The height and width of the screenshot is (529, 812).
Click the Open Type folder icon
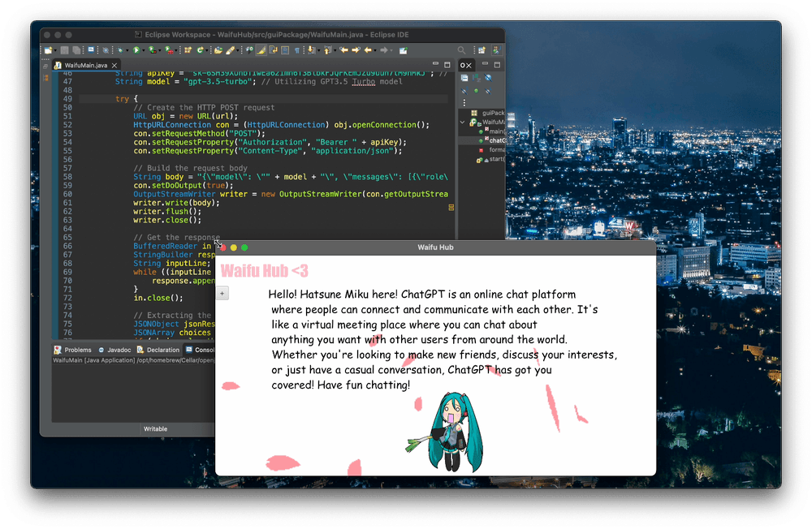(x=218, y=50)
